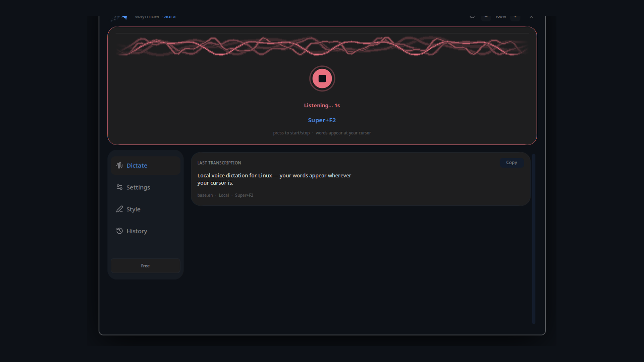Click the Local label under transcription
The height and width of the screenshot is (362, 644).
[224, 195]
